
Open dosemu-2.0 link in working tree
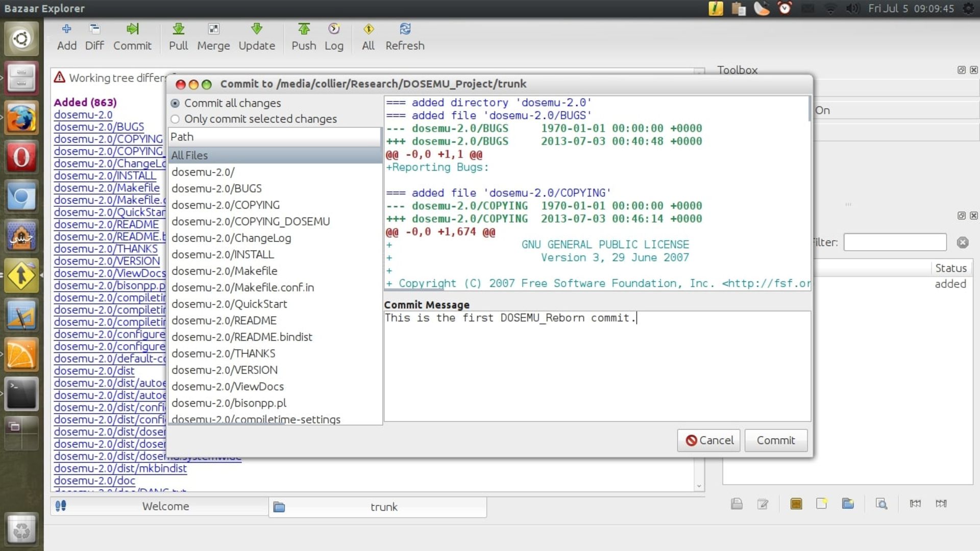(x=83, y=115)
